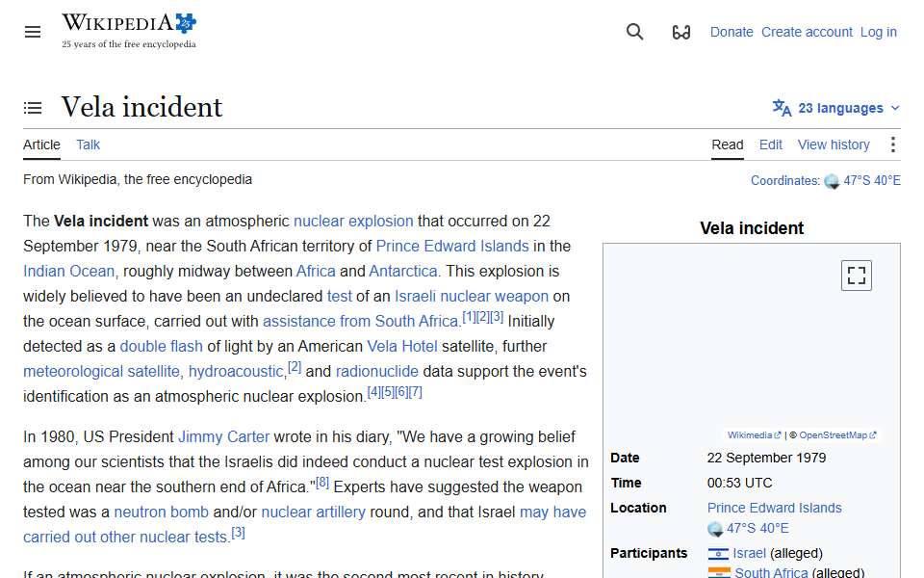
Task: Jump to citation [7]
Action: click(416, 392)
